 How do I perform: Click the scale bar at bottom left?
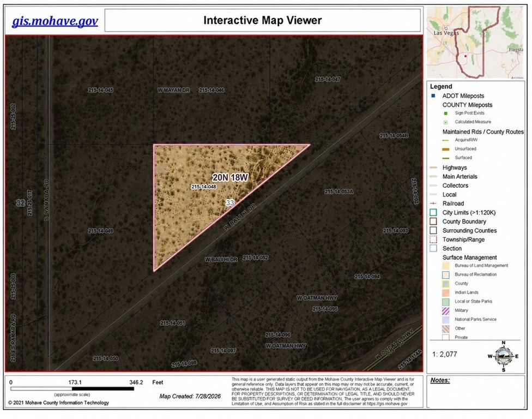(72, 389)
